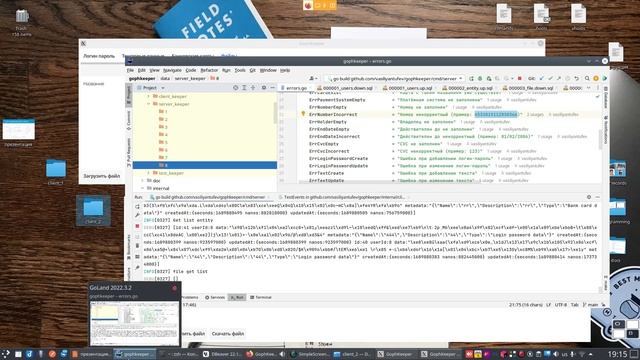Viewport: 640px width, 360px height.
Task: Open the run configuration dropdown
Action: click(396, 78)
